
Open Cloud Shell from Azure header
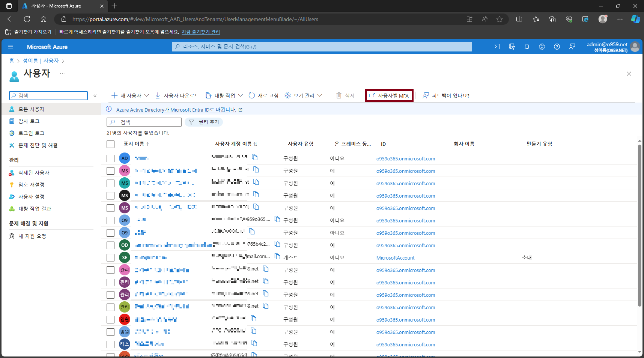click(x=497, y=47)
